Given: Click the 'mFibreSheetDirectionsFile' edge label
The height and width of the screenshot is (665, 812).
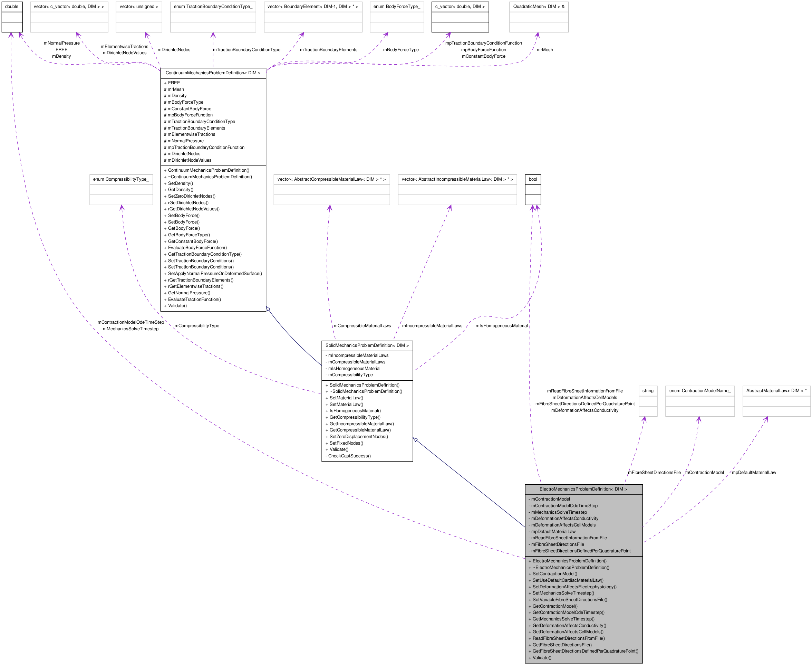Looking at the screenshot, I should tap(654, 473).
